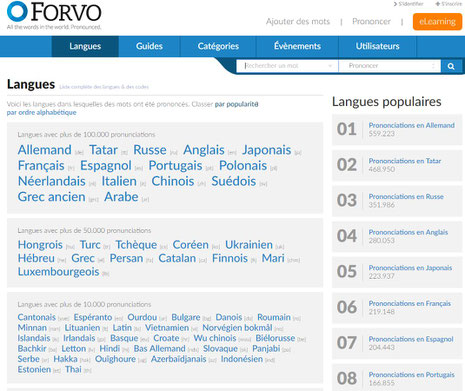The height and width of the screenshot is (391, 465).
Task: Open the Prononcer language dropdown
Action: [x=390, y=66]
